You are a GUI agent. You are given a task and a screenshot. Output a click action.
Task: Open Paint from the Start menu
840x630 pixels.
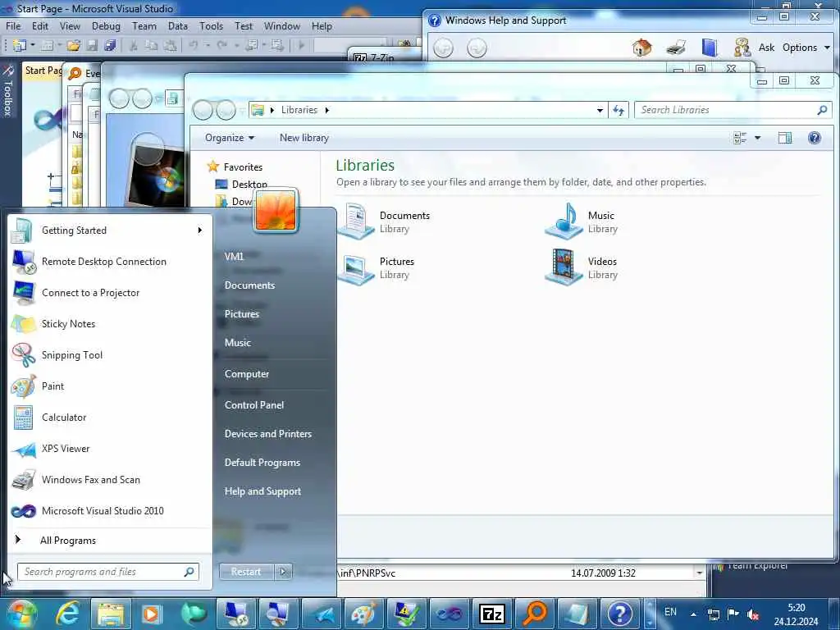pyautogui.click(x=110, y=386)
